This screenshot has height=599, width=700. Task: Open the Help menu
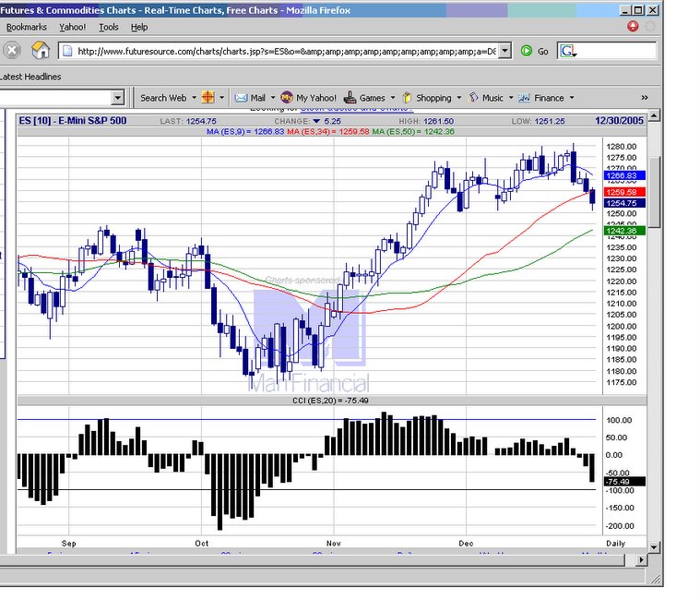[139, 28]
